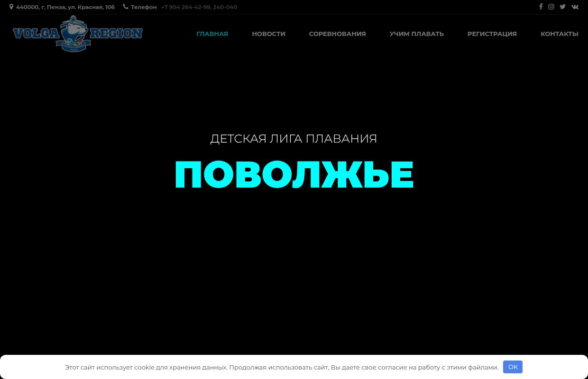Open the Twitter social icon

562,7
